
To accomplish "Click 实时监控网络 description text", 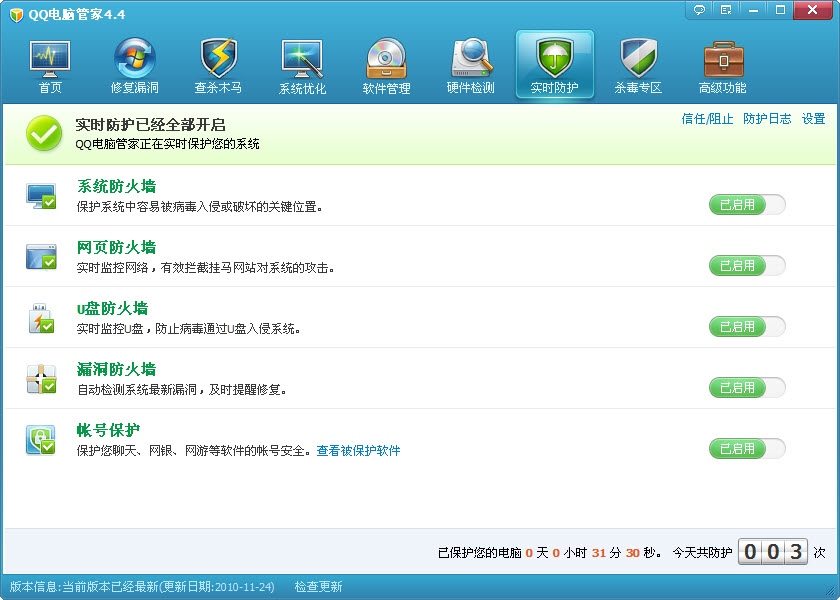I will pos(206,267).
